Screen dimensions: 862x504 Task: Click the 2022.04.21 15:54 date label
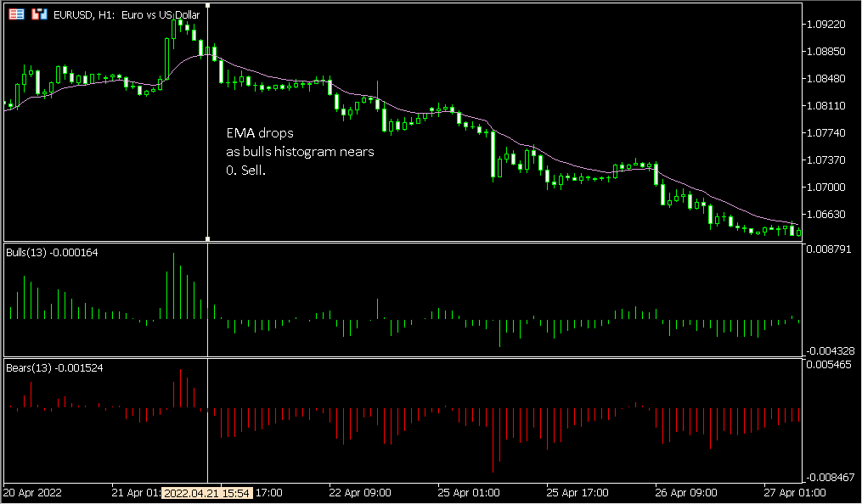pyautogui.click(x=207, y=492)
